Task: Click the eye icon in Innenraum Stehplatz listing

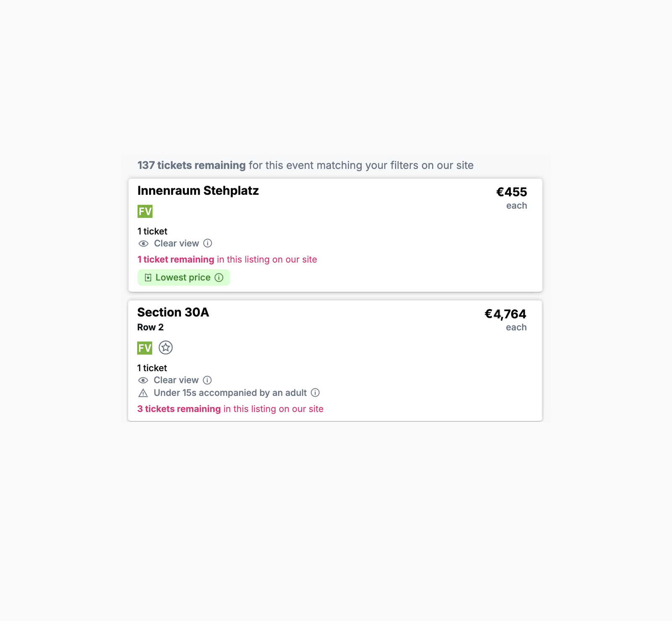Action: (x=143, y=244)
